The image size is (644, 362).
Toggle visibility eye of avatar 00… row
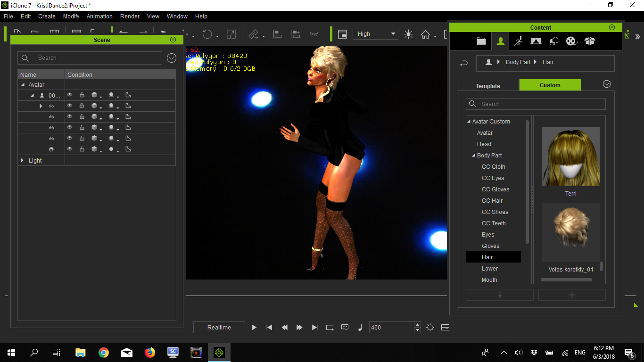tap(70, 95)
